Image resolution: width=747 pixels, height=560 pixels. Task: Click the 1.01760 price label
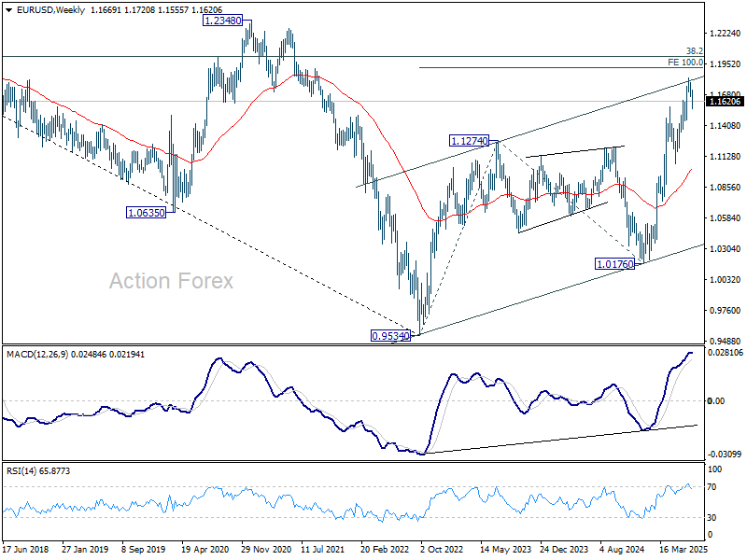pyautogui.click(x=615, y=264)
